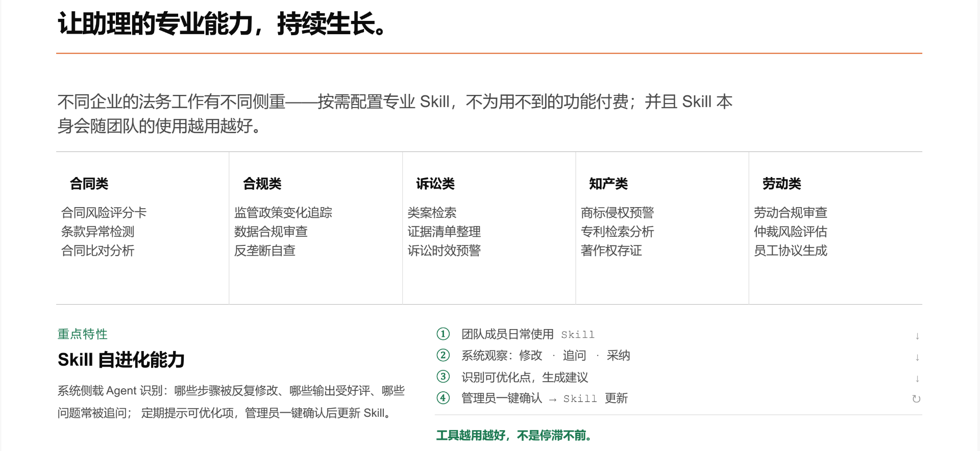
Task: Click the circled number 3 step icon
Action: pos(443,377)
